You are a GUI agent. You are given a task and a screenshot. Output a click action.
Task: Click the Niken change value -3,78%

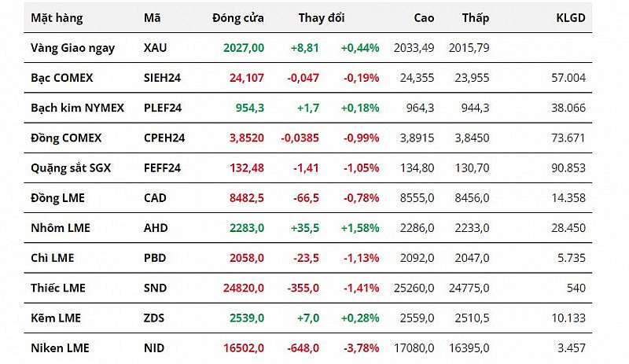(x=359, y=347)
